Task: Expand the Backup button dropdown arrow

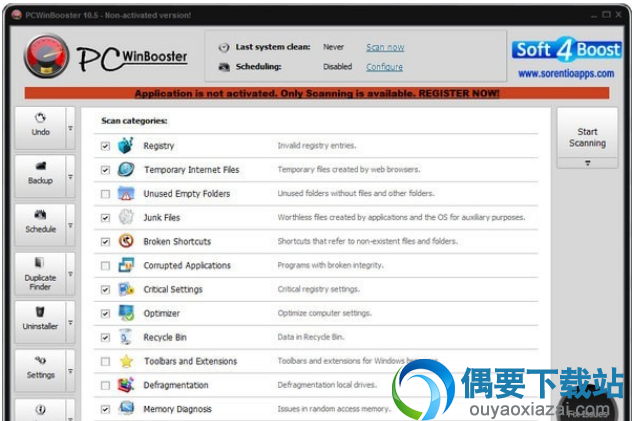Action: pos(70,176)
